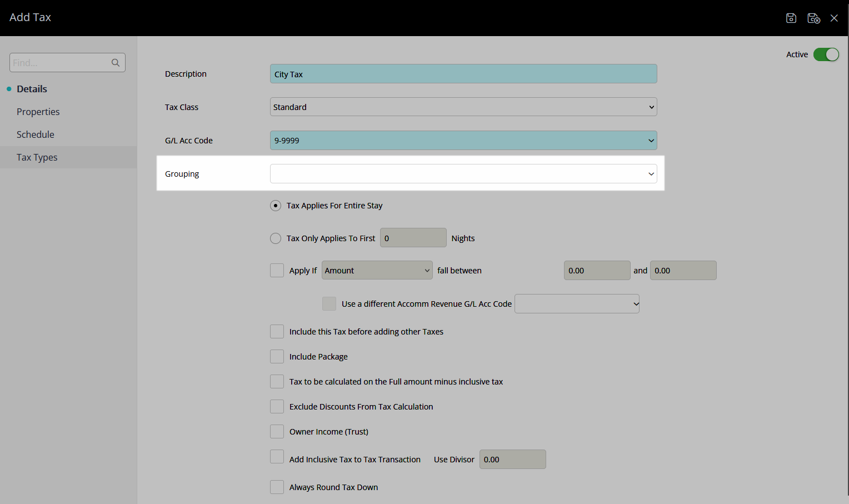Check Use a different Accomm Revenue G/L Acc Code
849x504 pixels.
coord(329,303)
